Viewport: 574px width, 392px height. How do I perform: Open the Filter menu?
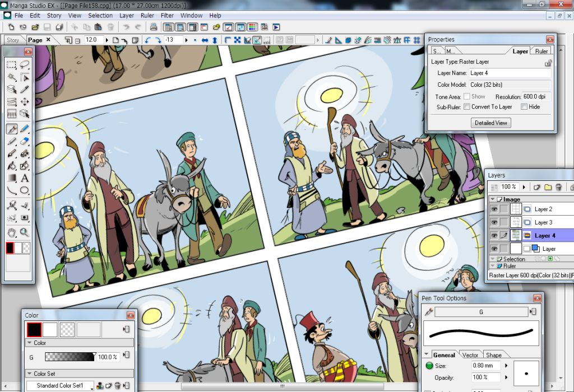tap(167, 15)
